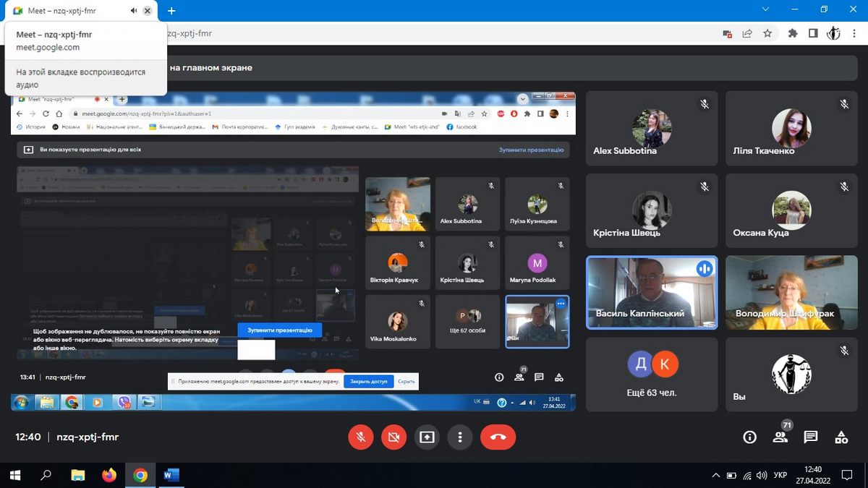Viewport: 868px width, 488px height.
Task: Bookmark this page with the star icon
Action: [767, 33]
